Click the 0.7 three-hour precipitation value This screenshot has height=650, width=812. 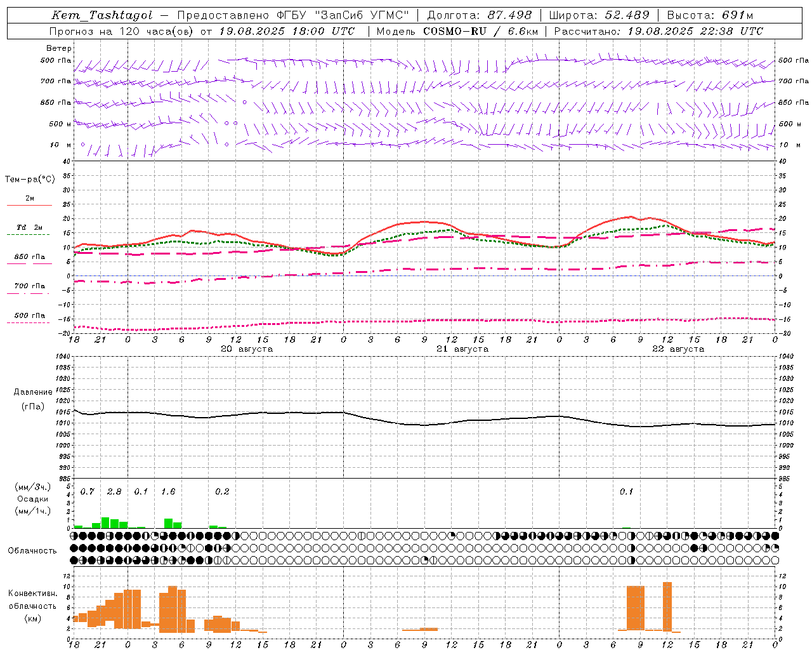88,492
